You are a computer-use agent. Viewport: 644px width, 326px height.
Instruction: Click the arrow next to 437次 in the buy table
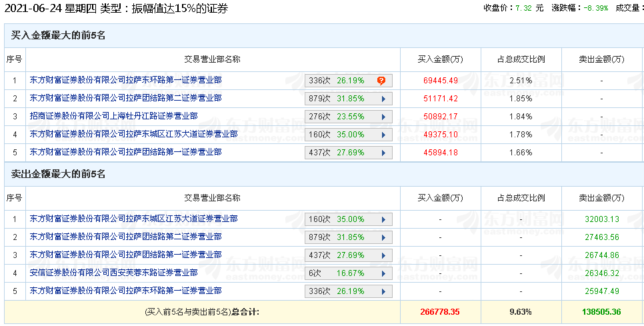383,153
